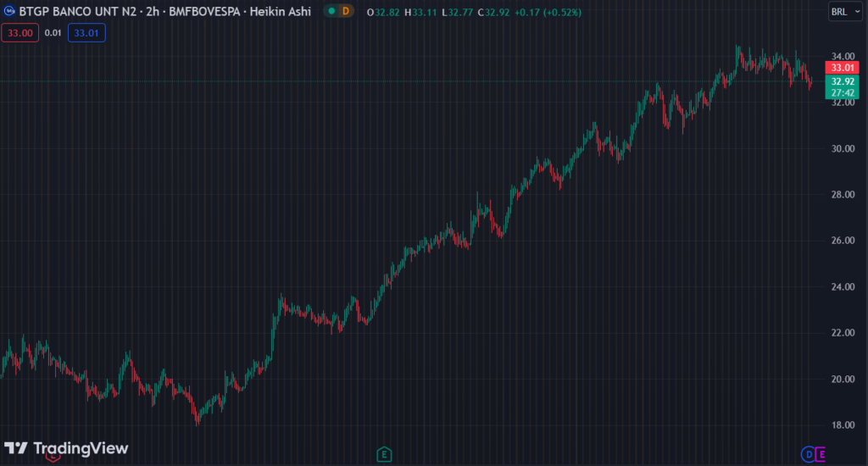Viewport: 868px width, 466px height.
Task: Open the BRL currency dropdown
Action: [845, 12]
